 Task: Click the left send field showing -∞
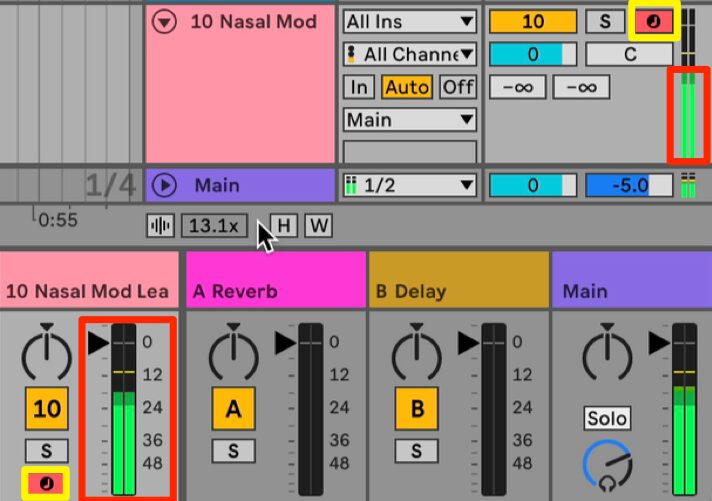517,87
